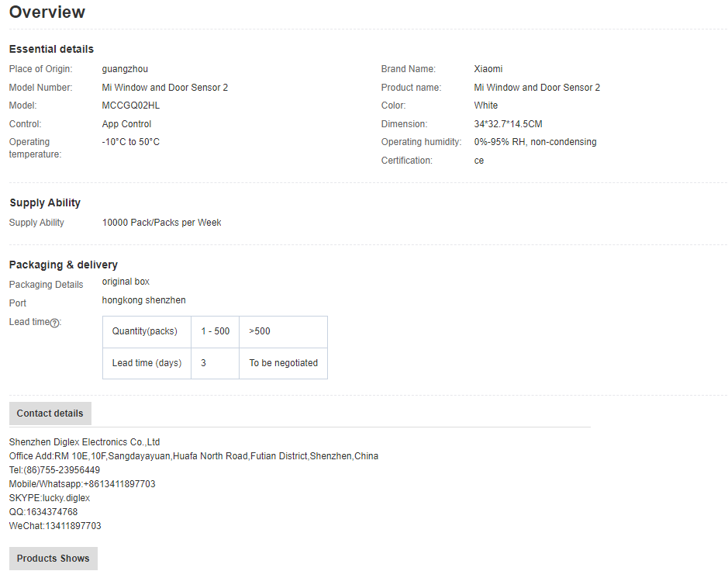The image size is (728, 571).
Task: Select Place of Origin value guangzhou
Action: pyautogui.click(x=125, y=69)
